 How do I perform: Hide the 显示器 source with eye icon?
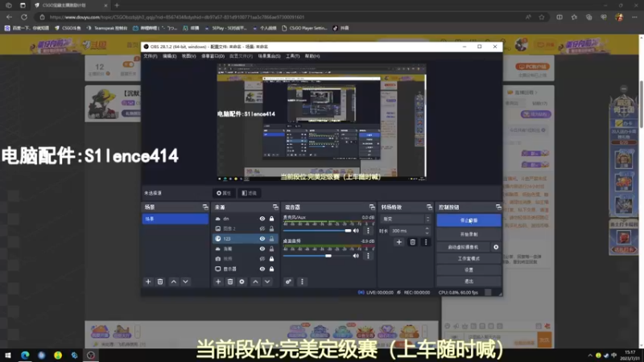[x=262, y=269]
